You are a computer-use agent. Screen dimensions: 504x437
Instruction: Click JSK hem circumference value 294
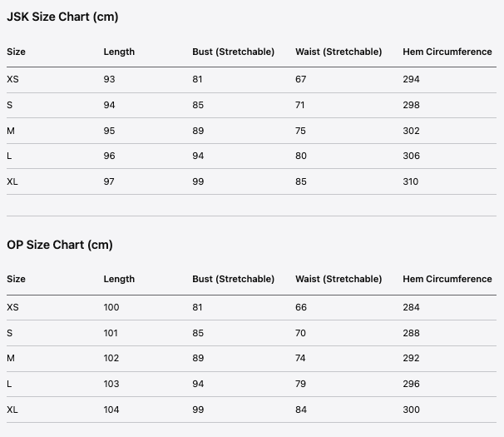pos(411,80)
